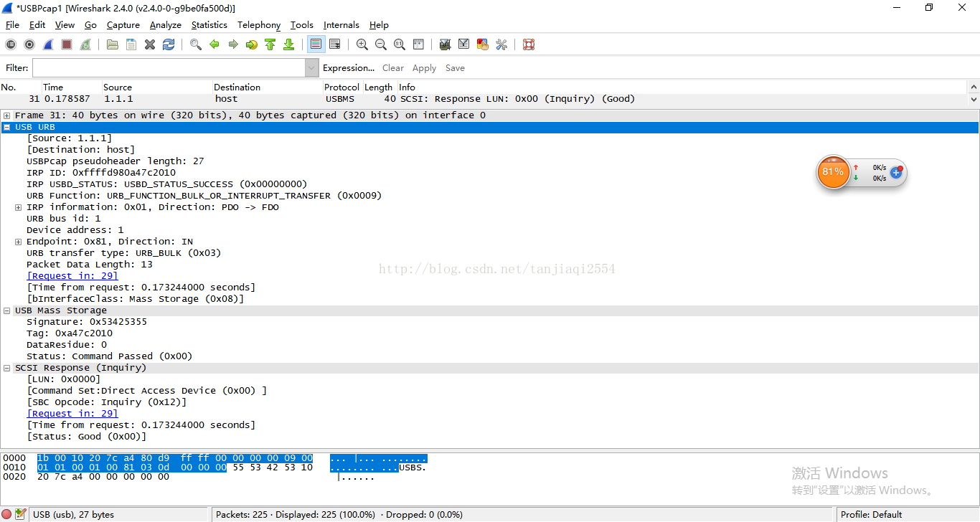This screenshot has height=522, width=980.
Task: Edit coloring rules
Action: [x=483, y=44]
